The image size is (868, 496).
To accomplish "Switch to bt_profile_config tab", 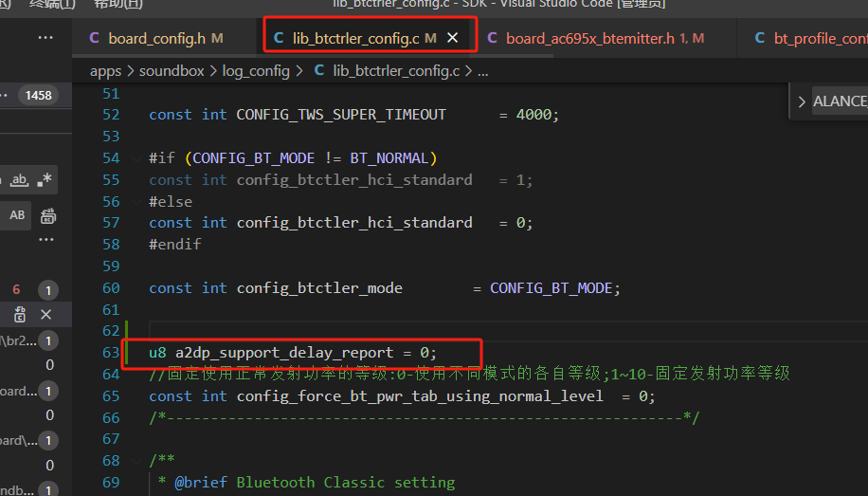I will (x=812, y=38).
